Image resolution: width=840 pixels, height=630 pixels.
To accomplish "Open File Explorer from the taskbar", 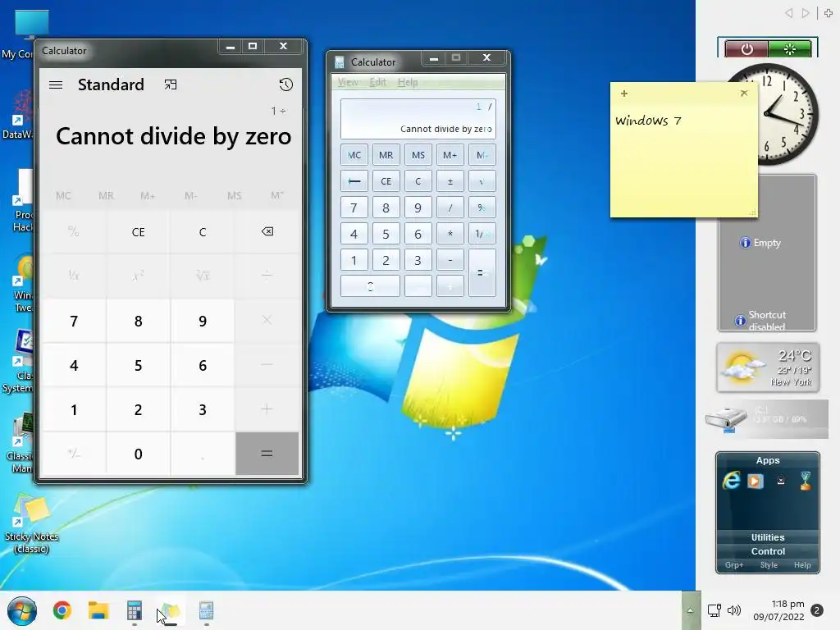I will click(x=98, y=610).
